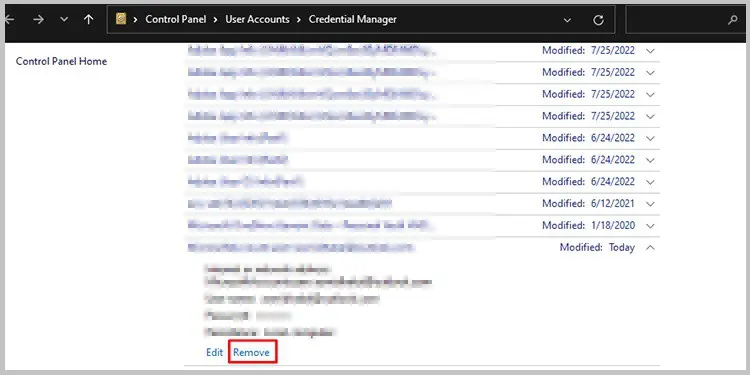
Task: Open the User Accounts breadcrumb
Action: 257,20
